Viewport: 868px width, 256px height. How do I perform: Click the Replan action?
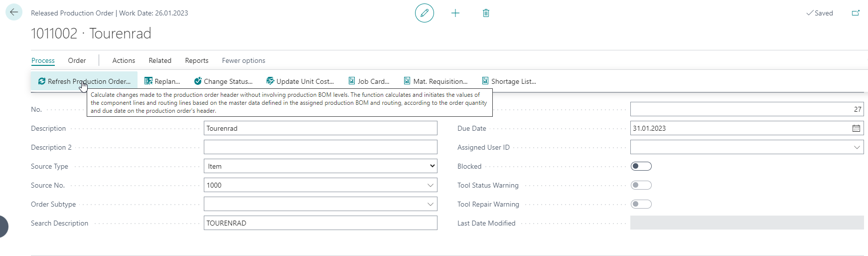pos(162,81)
